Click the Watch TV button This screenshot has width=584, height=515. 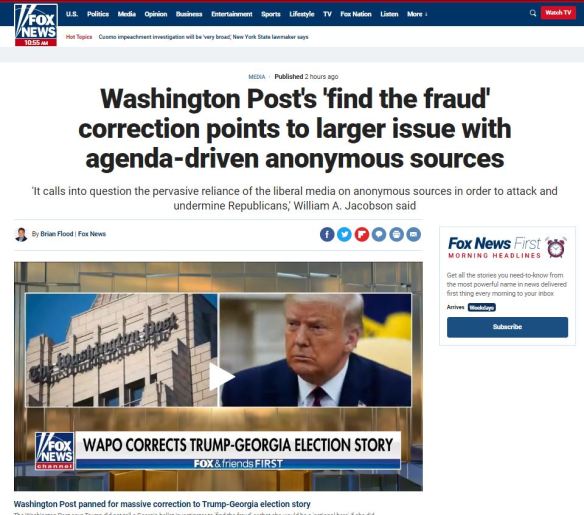pos(558,13)
